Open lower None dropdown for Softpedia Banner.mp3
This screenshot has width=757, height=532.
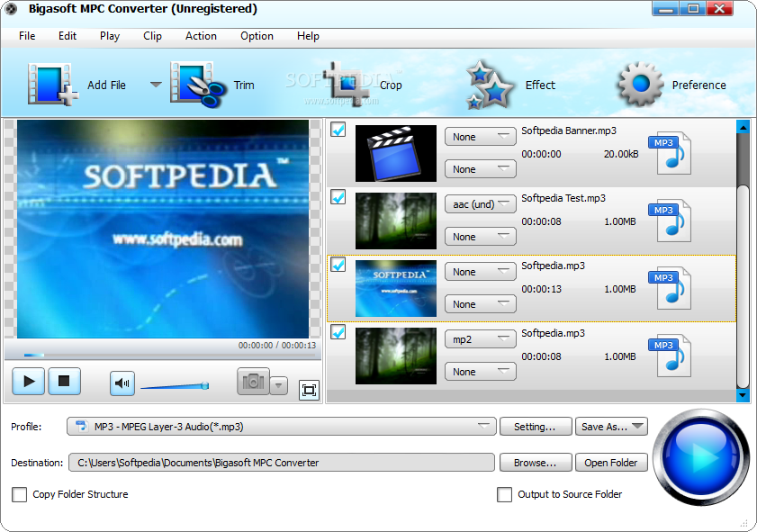pyautogui.click(x=481, y=169)
